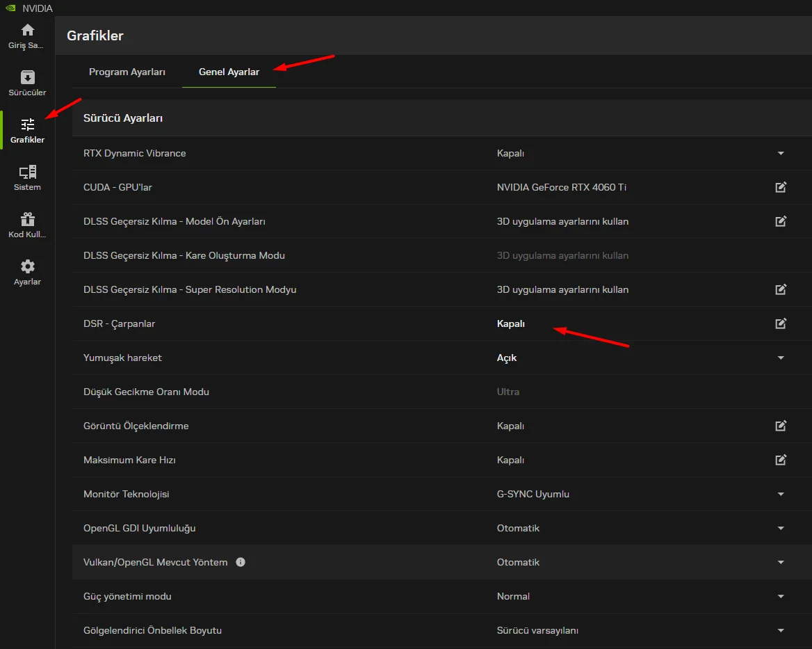
Task: Expand Güç yönetimi modu dropdown
Action: point(781,596)
